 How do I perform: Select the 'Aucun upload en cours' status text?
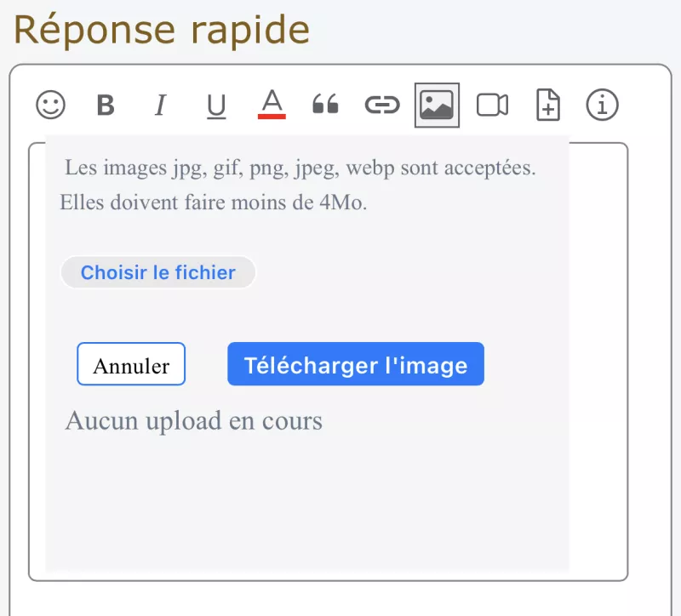point(194,420)
